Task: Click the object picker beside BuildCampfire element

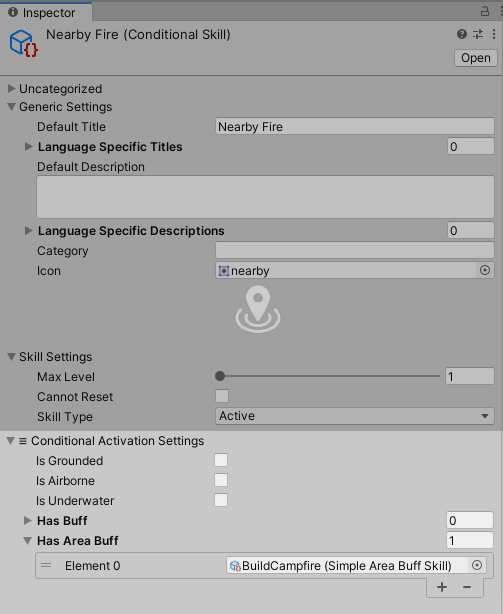Action: pos(477,565)
